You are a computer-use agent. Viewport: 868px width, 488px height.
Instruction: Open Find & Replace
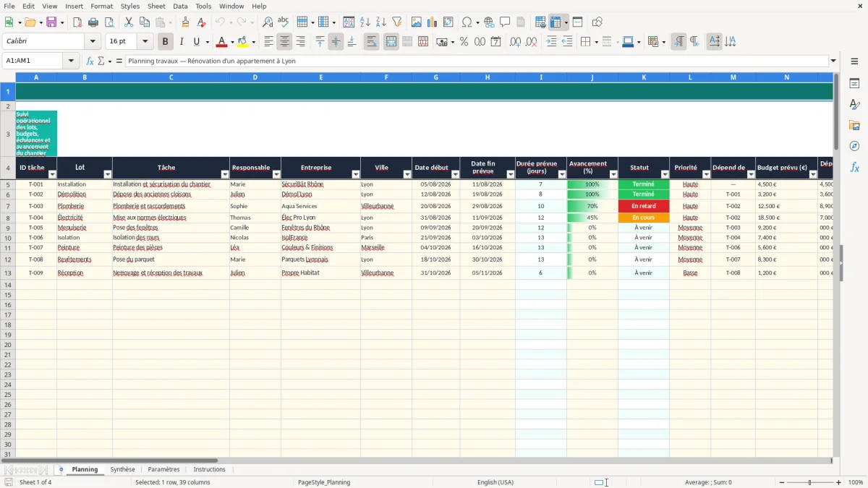(x=268, y=22)
